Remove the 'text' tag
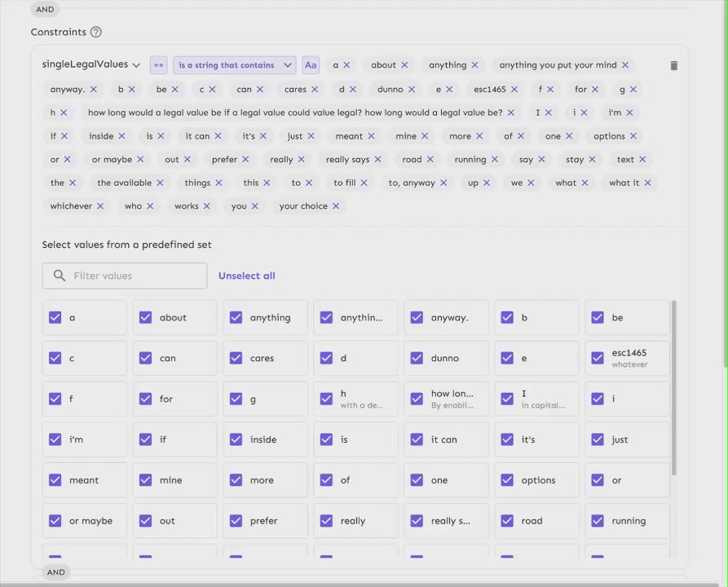The image size is (728, 587). [x=642, y=159]
